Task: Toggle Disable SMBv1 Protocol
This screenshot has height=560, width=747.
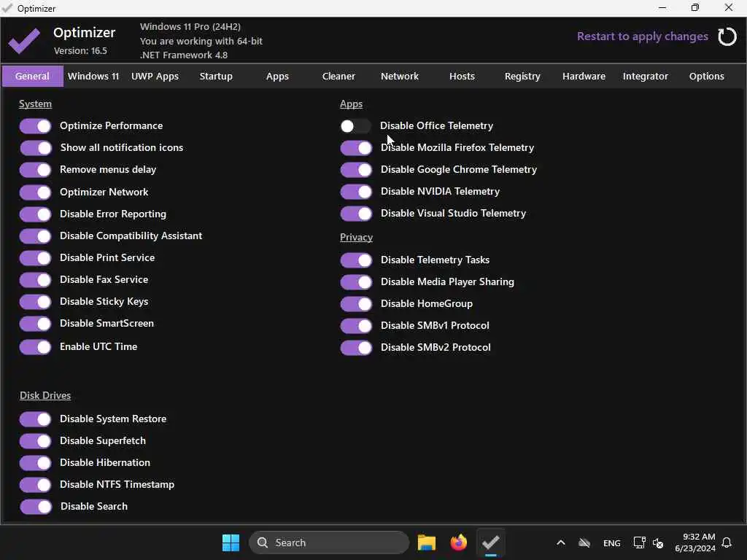Action: click(x=356, y=326)
